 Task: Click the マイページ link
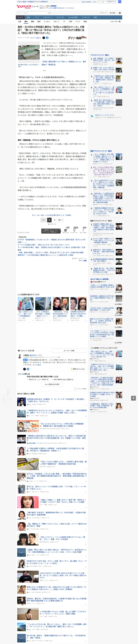tap(103, 13)
